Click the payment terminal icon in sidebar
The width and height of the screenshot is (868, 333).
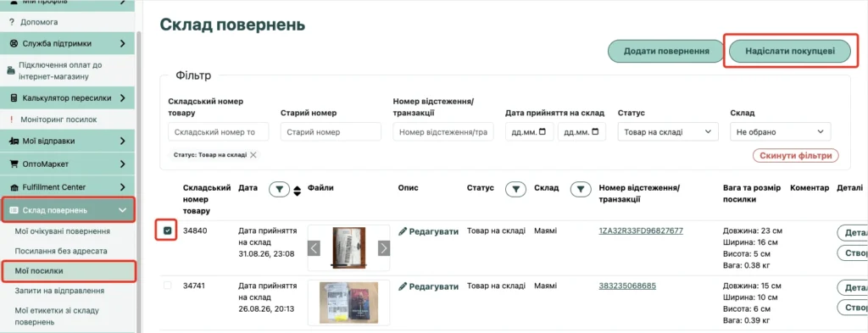[11, 71]
